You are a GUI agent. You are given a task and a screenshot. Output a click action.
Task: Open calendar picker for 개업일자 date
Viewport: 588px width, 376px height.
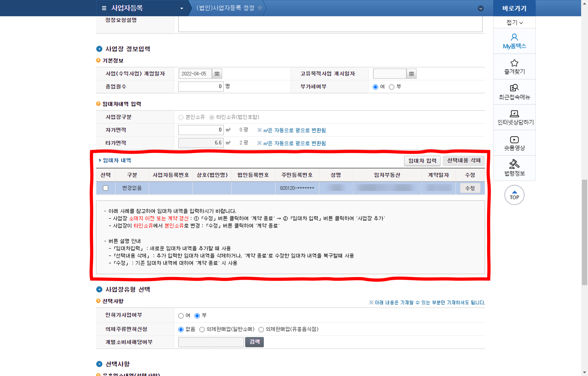[217, 74]
